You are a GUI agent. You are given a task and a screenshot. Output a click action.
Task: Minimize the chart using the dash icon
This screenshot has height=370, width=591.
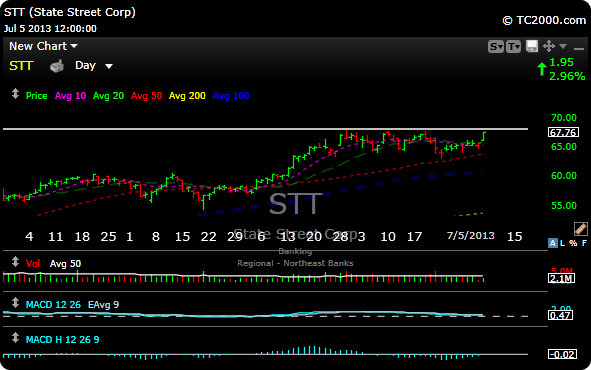[579, 48]
